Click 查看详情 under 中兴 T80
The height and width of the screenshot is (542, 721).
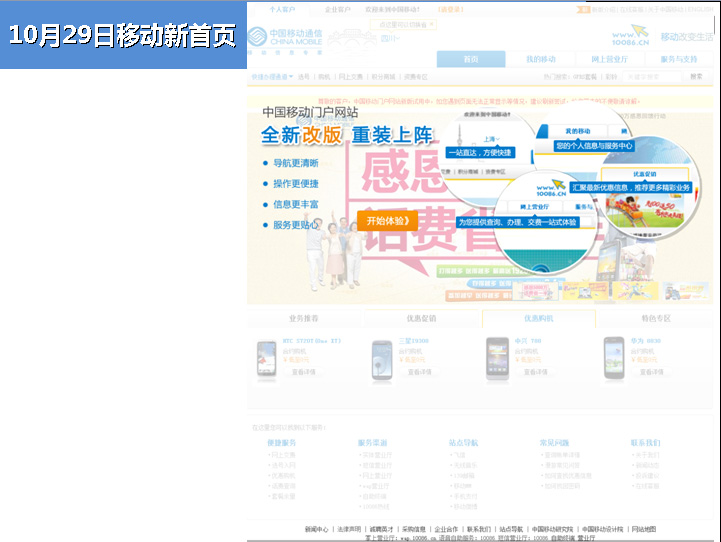[x=536, y=372]
